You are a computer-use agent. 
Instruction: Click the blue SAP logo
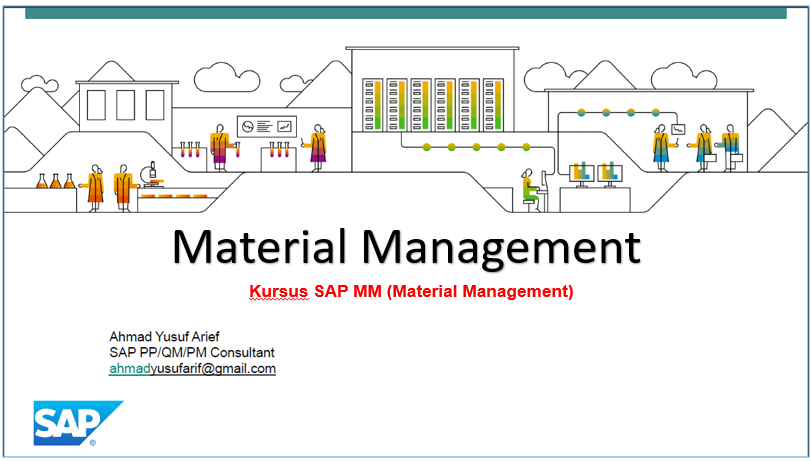click(x=78, y=423)
